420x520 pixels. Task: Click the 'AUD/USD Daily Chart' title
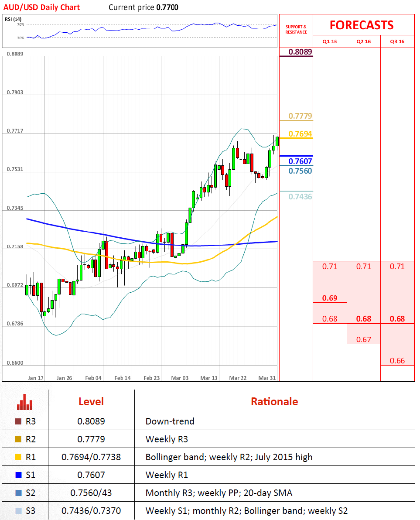click(x=41, y=7)
